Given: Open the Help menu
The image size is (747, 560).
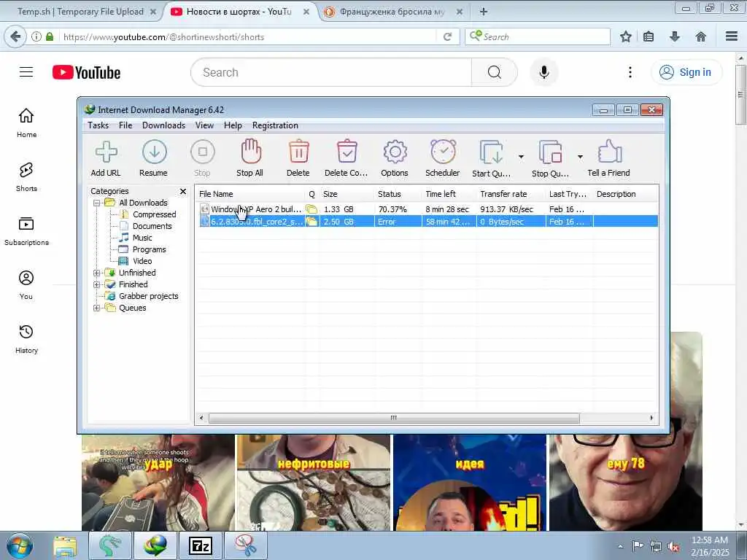Looking at the screenshot, I should point(233,125).
